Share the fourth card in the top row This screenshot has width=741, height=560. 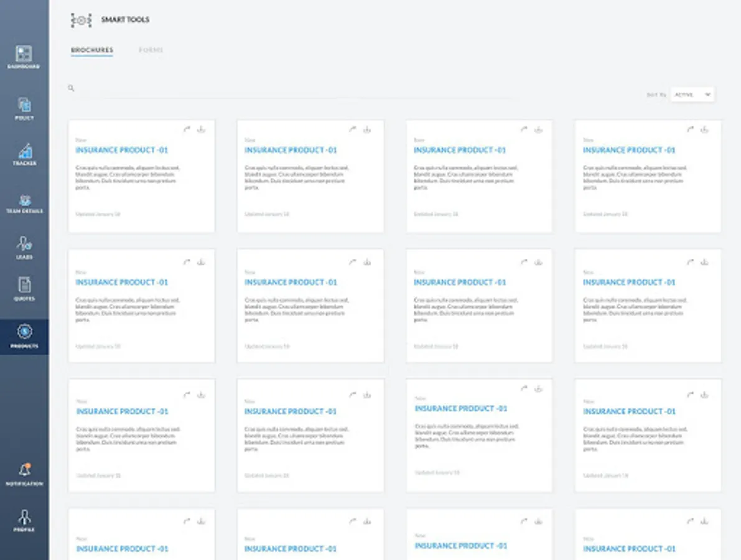tap(691, 129)
